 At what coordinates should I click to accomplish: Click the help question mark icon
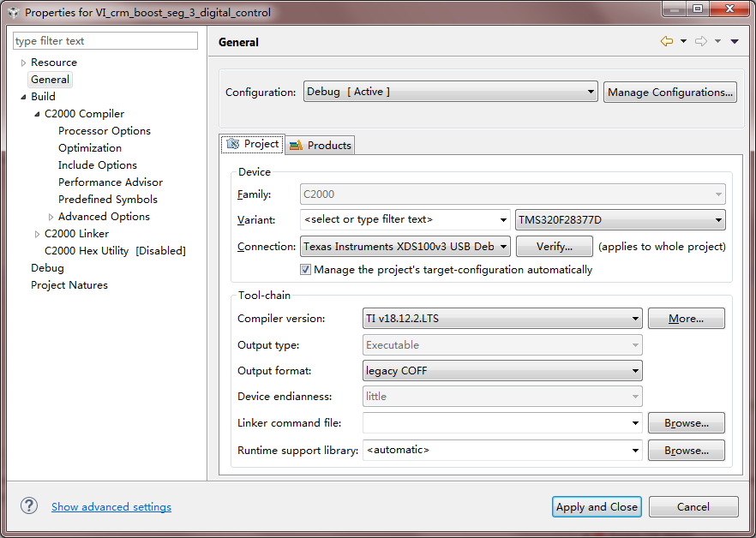[x=29, y=506]
